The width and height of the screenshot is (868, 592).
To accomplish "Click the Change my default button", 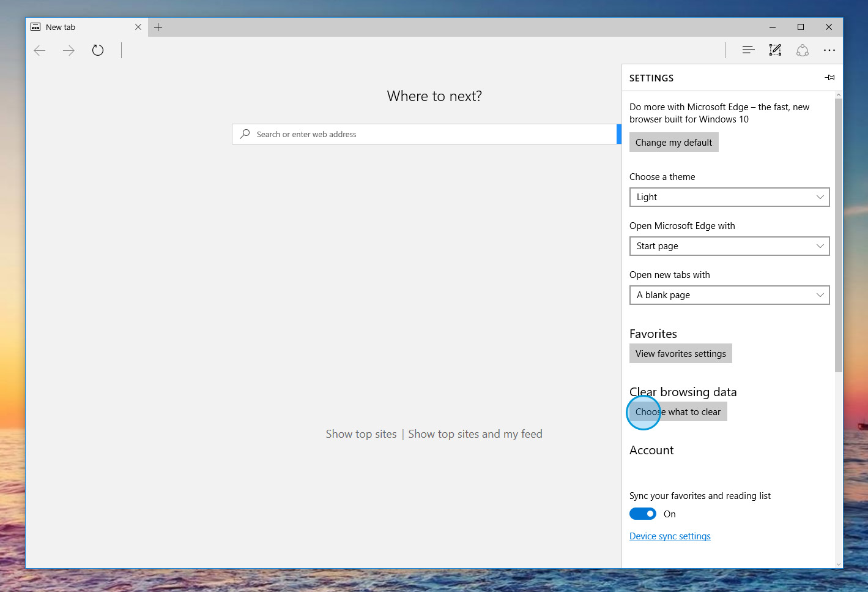I will tap(673, 142).
